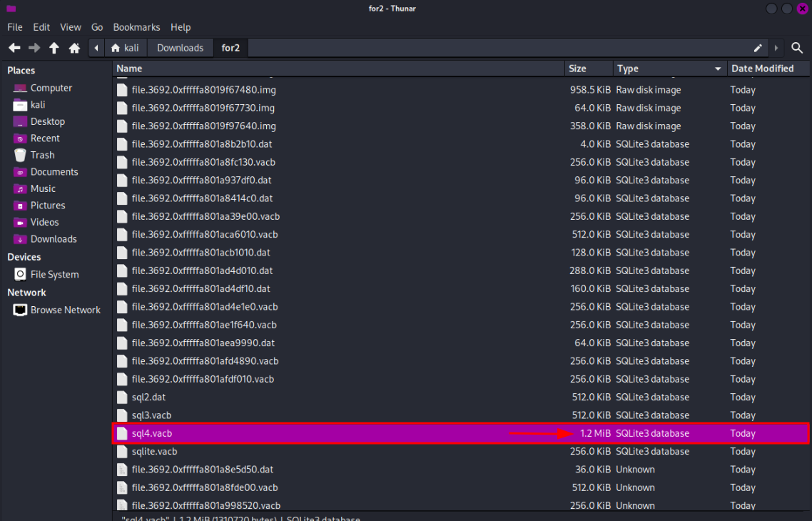Viewport: 812px width, 521px height.
Task: Go forward with the right arrow button
Action: (x=34, y=48)
